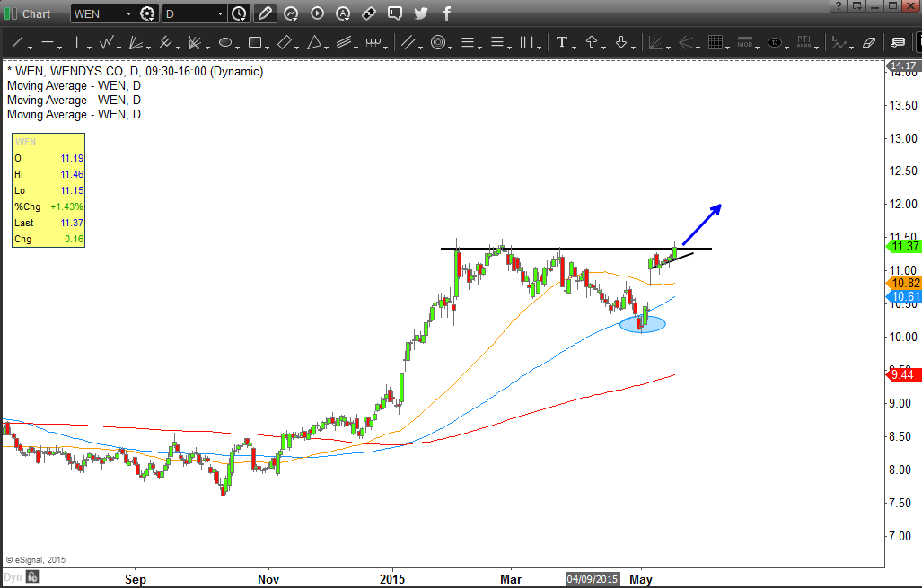Select the diamond shape drawing tool
This screenshot has height=588, width=922.
(x=285, y=42)
